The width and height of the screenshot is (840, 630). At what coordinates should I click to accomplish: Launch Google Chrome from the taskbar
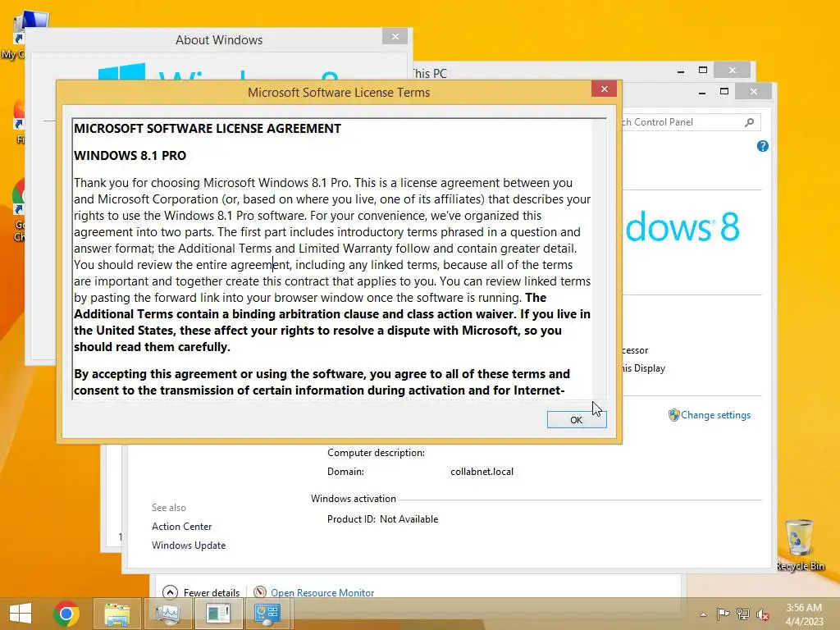(x=66, y=614)
